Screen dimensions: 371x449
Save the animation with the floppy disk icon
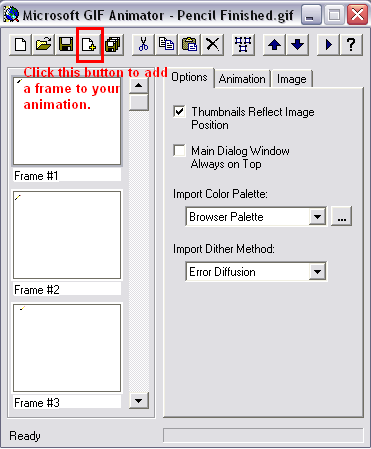click(x=66, y=44)
